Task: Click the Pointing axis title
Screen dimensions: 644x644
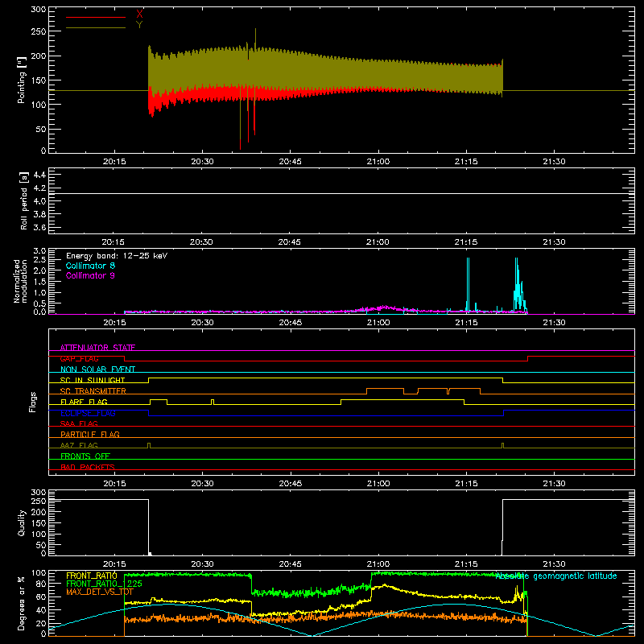Action: point(22,80)
